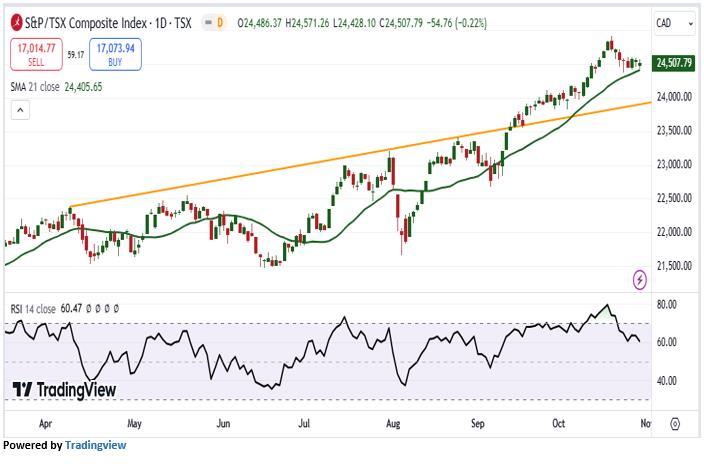Open the TradingView logo link
The image size is (704, 467).
click(x=64, y=389)
